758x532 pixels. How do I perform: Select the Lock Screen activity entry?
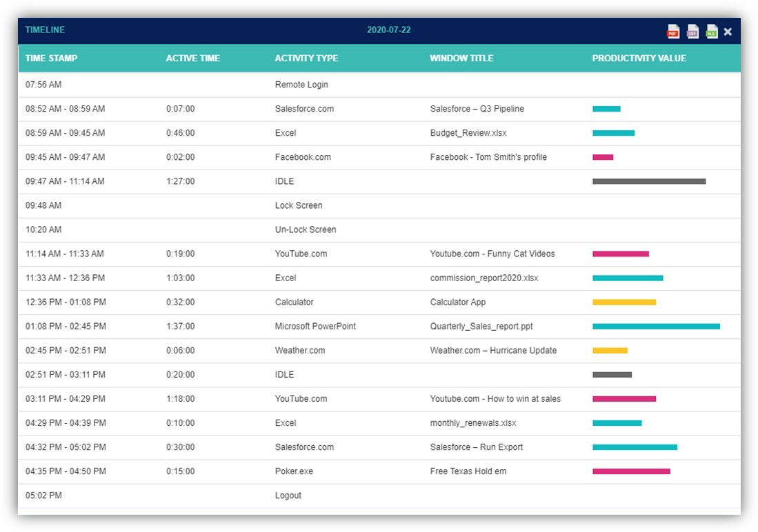click(298, 205)
